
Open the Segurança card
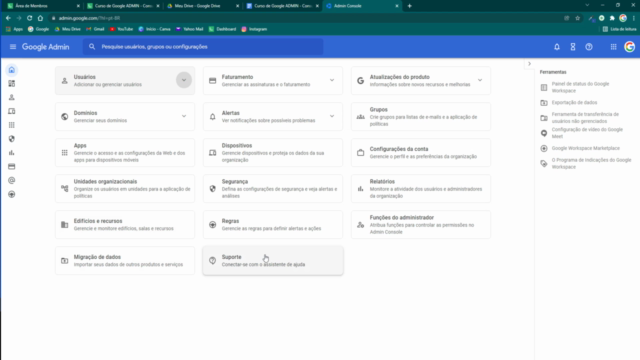273,188
